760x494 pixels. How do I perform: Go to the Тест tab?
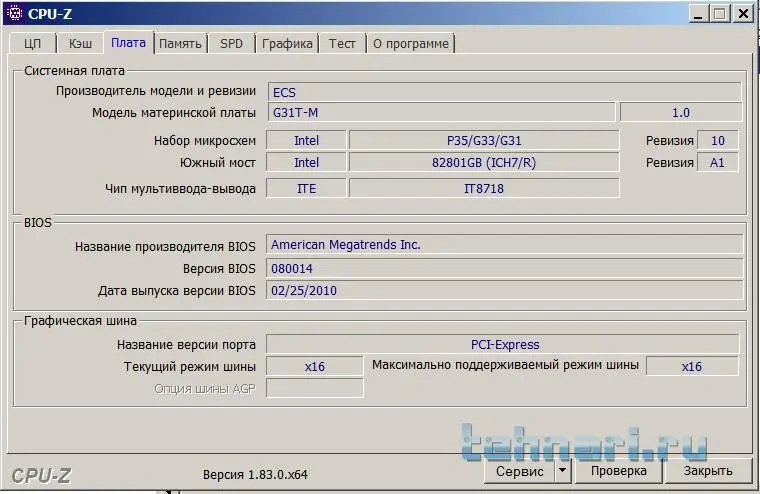[x=342, y=44]
